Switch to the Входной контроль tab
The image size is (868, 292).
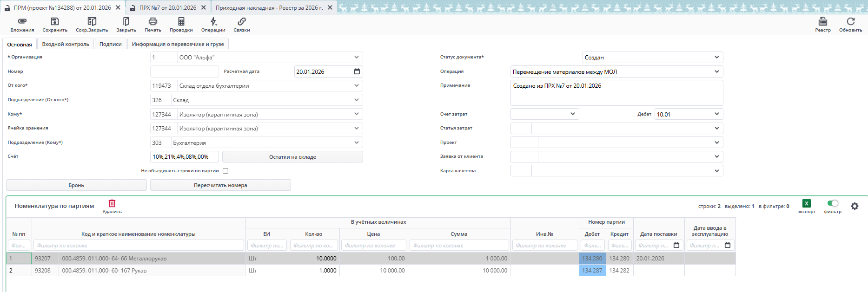(66, 44)
